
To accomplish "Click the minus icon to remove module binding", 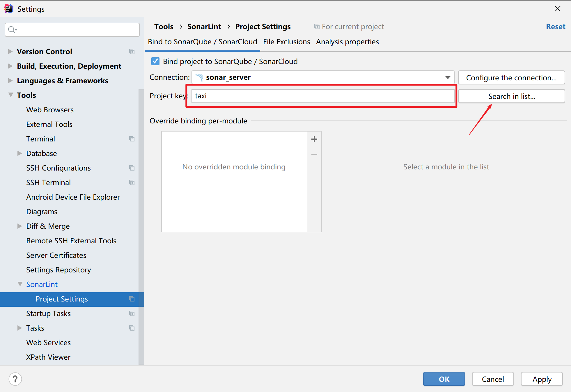I will [314, 154].
